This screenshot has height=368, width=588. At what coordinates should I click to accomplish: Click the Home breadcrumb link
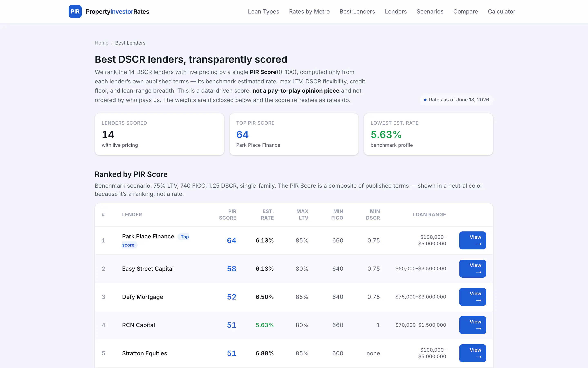click(101, 43)
